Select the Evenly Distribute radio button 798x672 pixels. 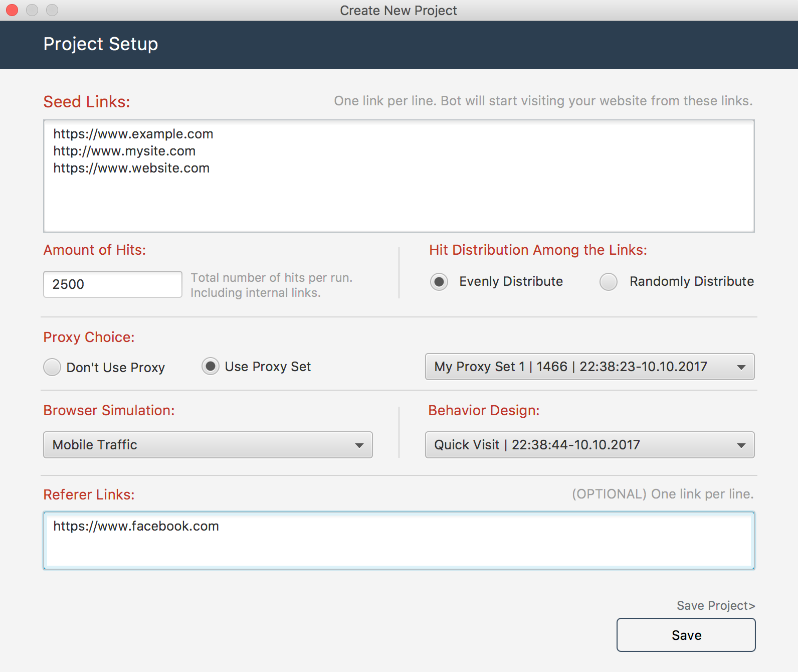coord(439,282)
